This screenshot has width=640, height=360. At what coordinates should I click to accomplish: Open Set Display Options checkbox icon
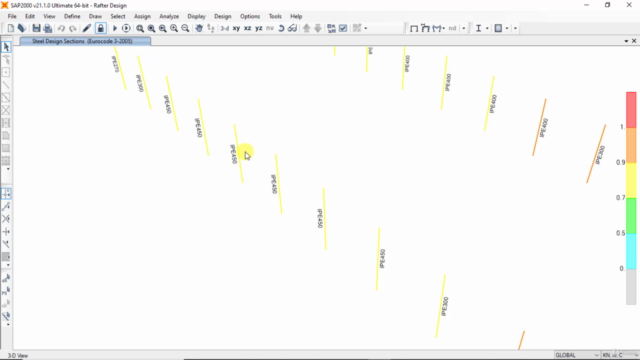pos(343,28)
